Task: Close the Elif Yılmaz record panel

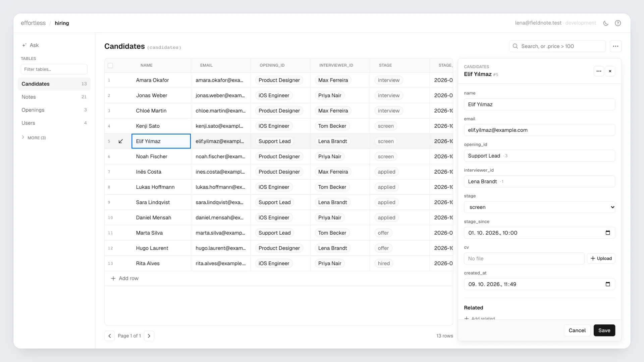Action: [610, 71]
